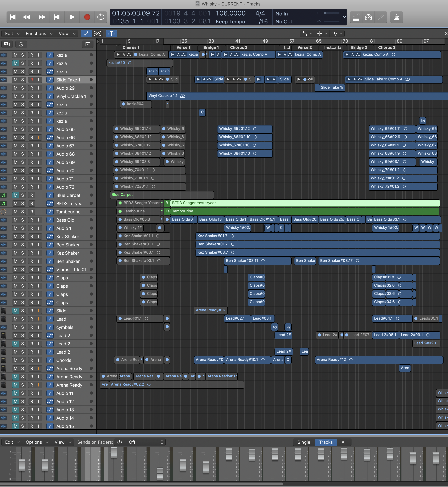This screenshot has width=448, height=487.
Task: Open the tracks area Functions menu
Action: click(x=39, y=34)
